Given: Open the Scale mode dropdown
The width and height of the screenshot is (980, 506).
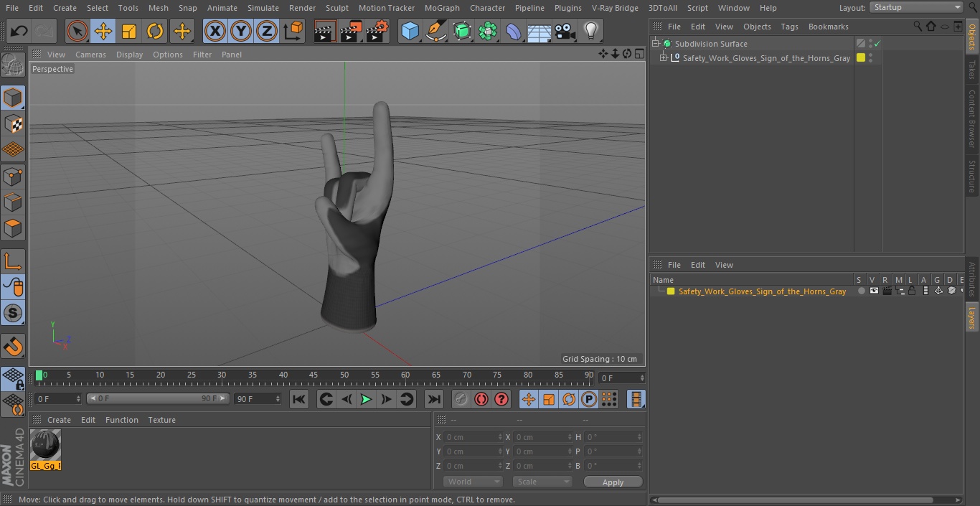Looking at the screenshot, I should (542, 482).
